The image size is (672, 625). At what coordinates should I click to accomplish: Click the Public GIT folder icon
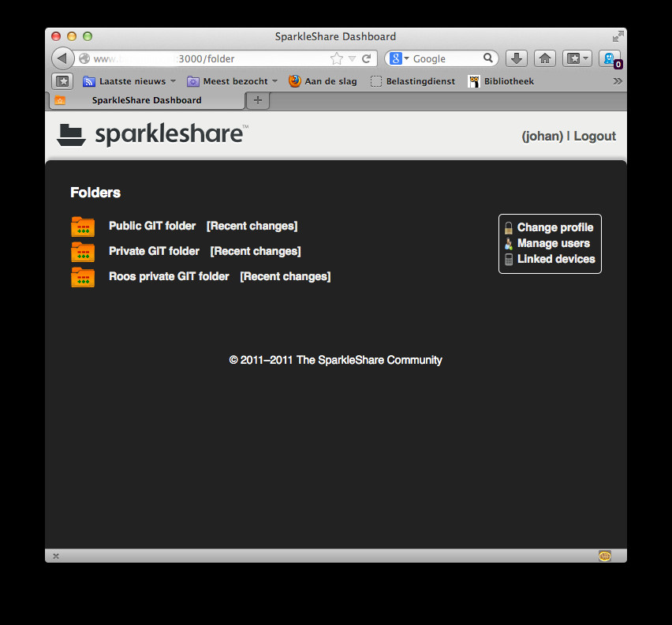pos(83,226)
